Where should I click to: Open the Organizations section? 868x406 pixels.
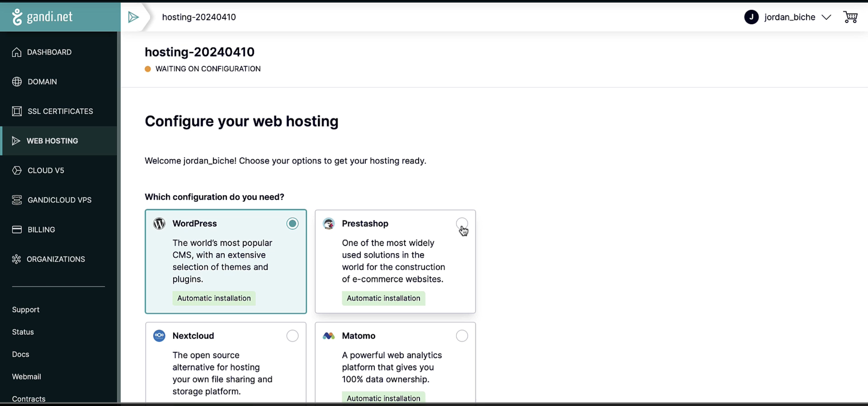[59, 259]
